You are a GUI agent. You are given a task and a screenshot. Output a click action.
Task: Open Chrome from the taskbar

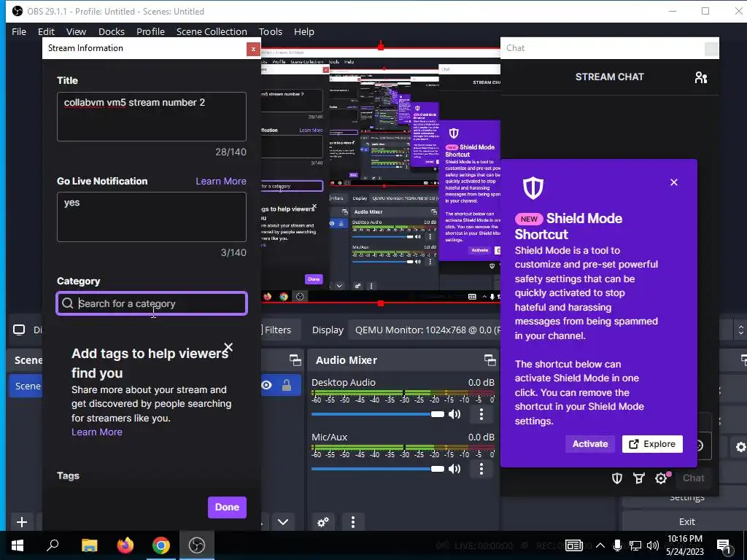click(161, 545)
